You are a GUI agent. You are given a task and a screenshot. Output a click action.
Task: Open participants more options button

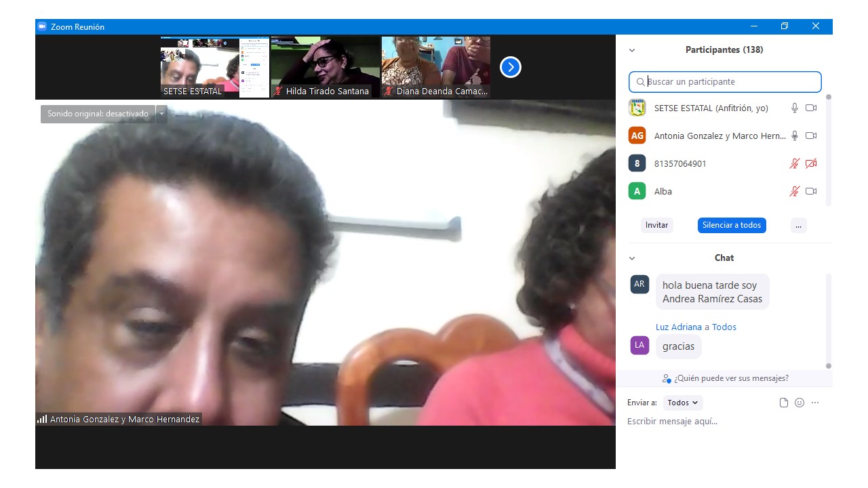[799, 225]
